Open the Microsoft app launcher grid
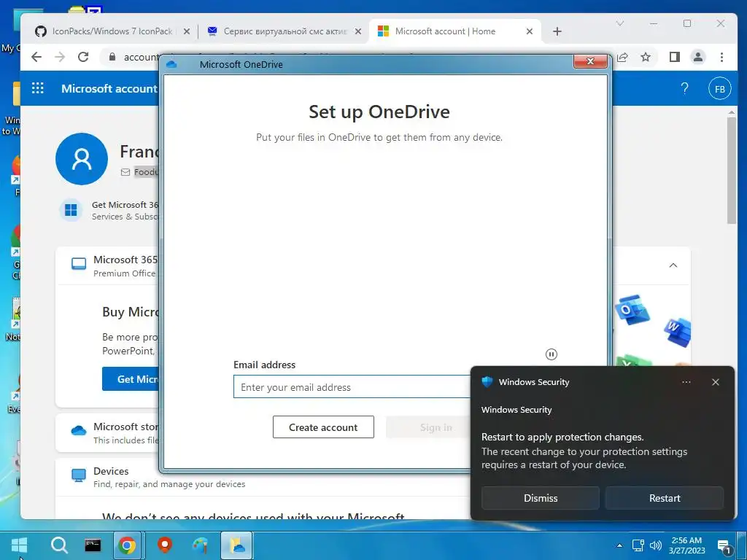The width and height of the screenshot is (747, 560). 38,88
